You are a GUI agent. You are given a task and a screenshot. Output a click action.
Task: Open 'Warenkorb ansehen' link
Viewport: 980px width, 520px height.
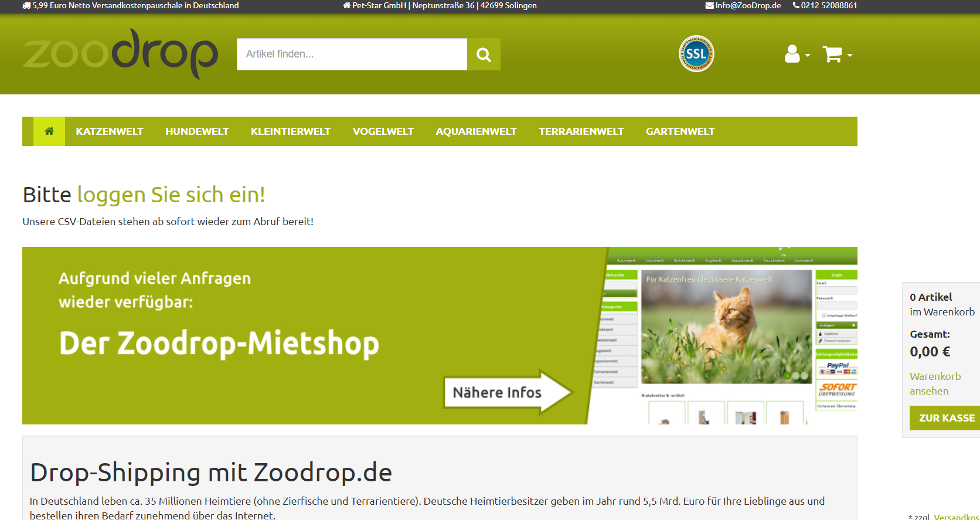(x=935, y=383)
